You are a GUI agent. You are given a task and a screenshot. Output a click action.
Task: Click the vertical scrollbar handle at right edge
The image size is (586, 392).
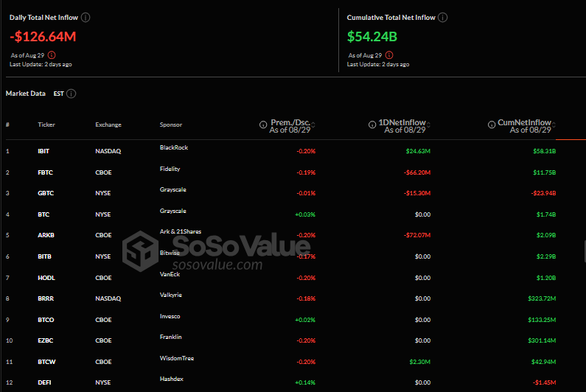(x=585, y=252)
